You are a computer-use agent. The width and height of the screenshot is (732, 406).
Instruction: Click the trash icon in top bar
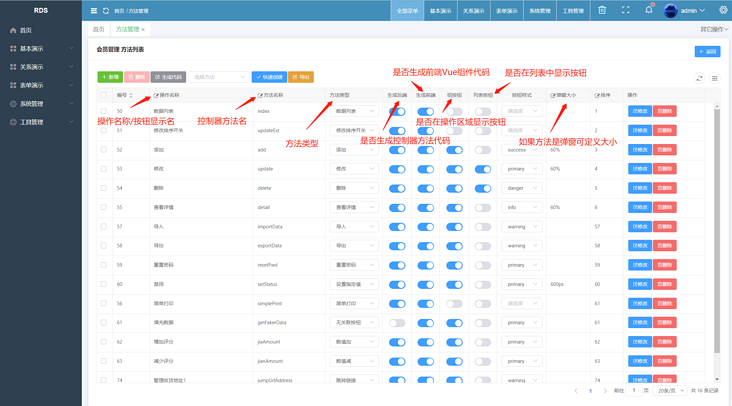602,10
